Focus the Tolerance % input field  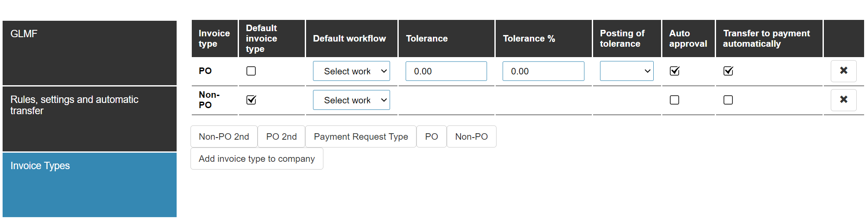point(543,71)
